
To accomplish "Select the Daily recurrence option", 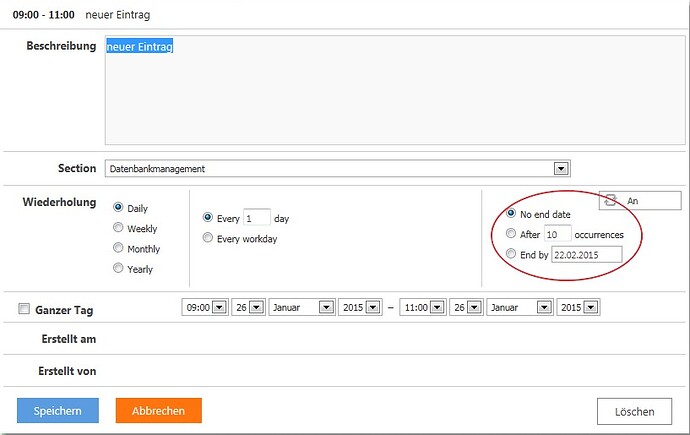I will 118,207.
